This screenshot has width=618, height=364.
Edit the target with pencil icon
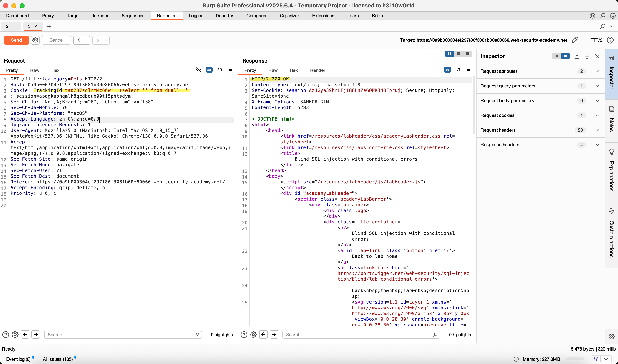point(575,40)
